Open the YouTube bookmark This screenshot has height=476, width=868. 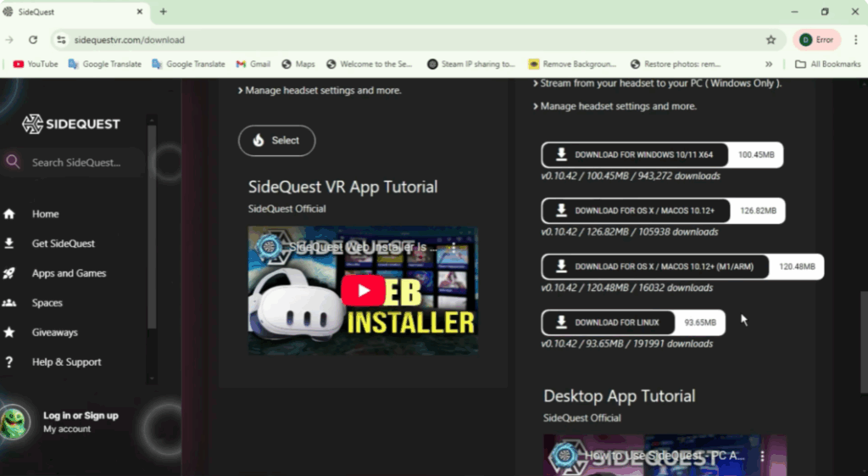pyautogui.click(x=36, y=64)
